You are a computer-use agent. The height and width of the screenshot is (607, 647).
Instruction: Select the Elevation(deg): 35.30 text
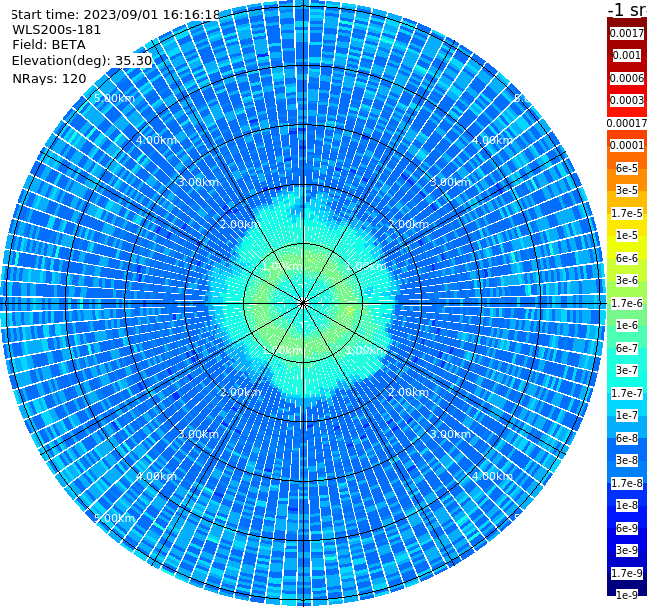(x=82, y=61)
